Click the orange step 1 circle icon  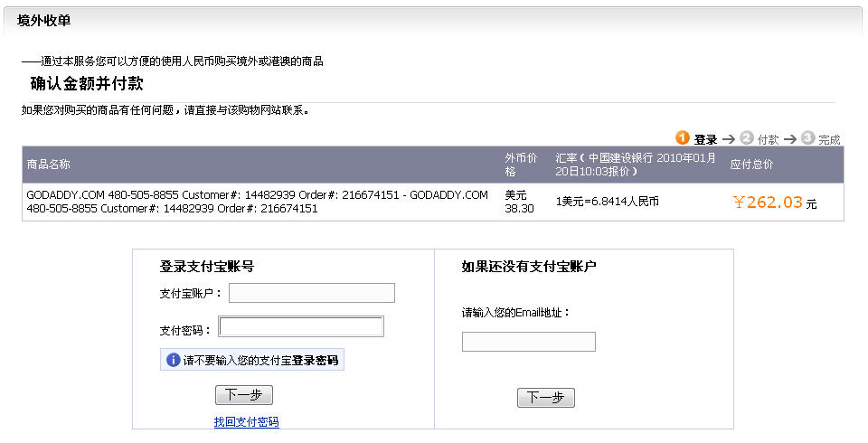[x=683, y=137]
